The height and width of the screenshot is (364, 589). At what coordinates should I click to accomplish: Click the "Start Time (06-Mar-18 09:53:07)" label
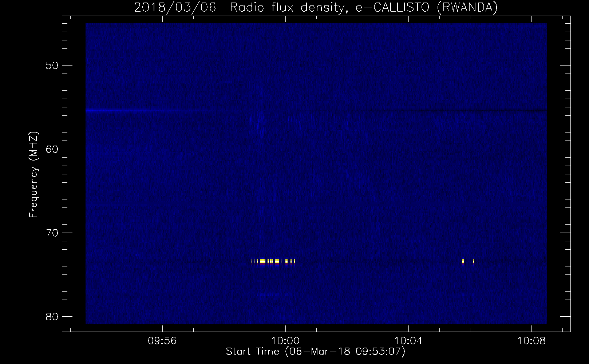pos(316,352)
